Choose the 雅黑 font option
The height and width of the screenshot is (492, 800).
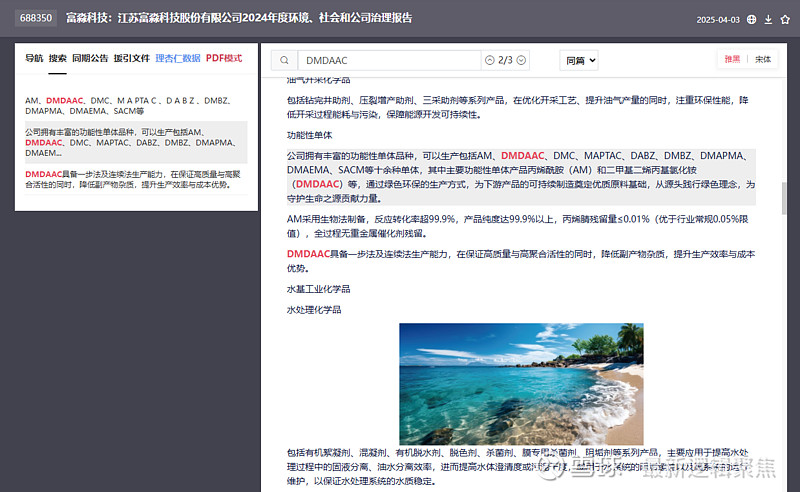click(732, 59)
